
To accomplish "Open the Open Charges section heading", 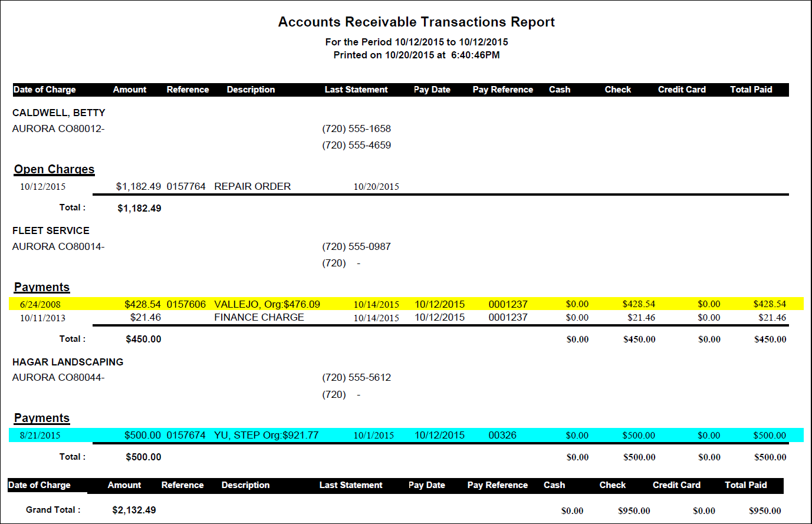I will point(54,169).
